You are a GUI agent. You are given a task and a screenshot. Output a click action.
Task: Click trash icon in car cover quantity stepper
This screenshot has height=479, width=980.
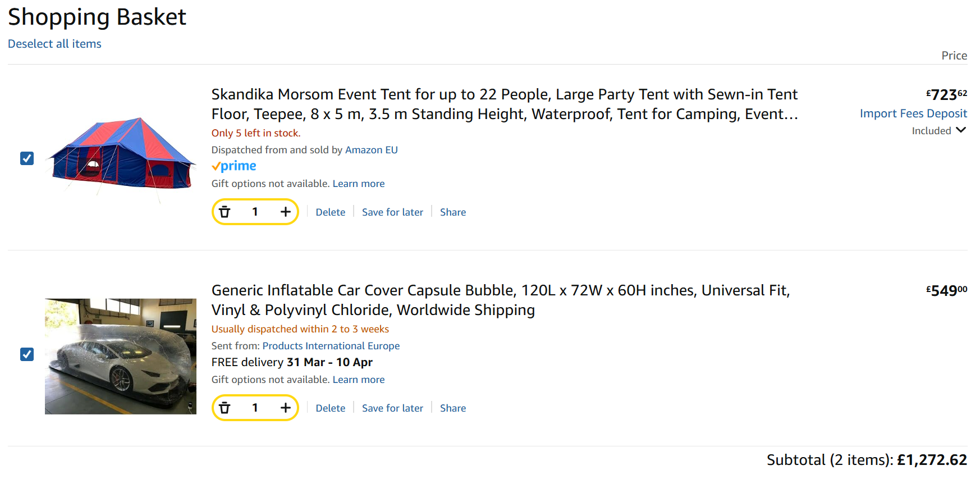tap(225, 408)
